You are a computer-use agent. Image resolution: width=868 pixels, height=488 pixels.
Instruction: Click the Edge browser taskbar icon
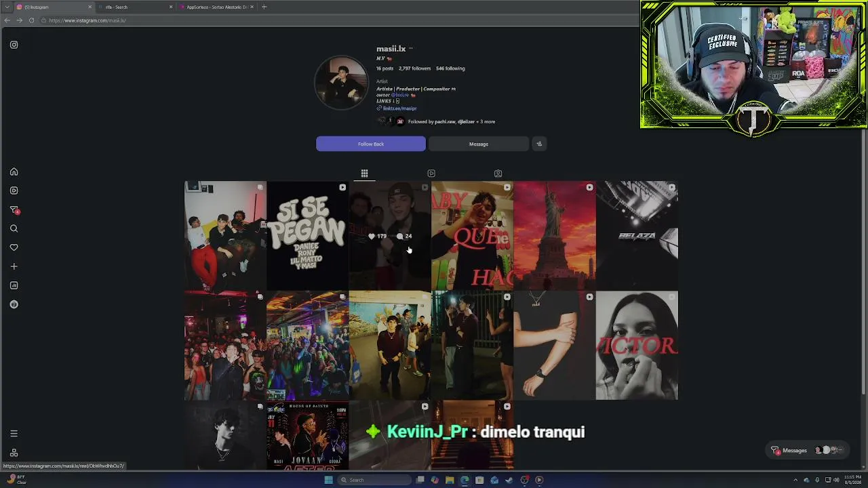[x=465, y=480]
